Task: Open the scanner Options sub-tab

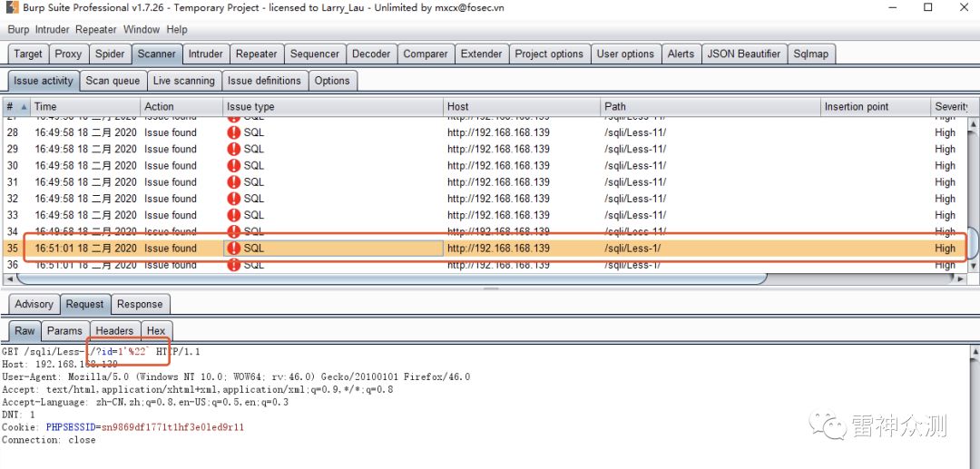Action: (x=332, y=81)
